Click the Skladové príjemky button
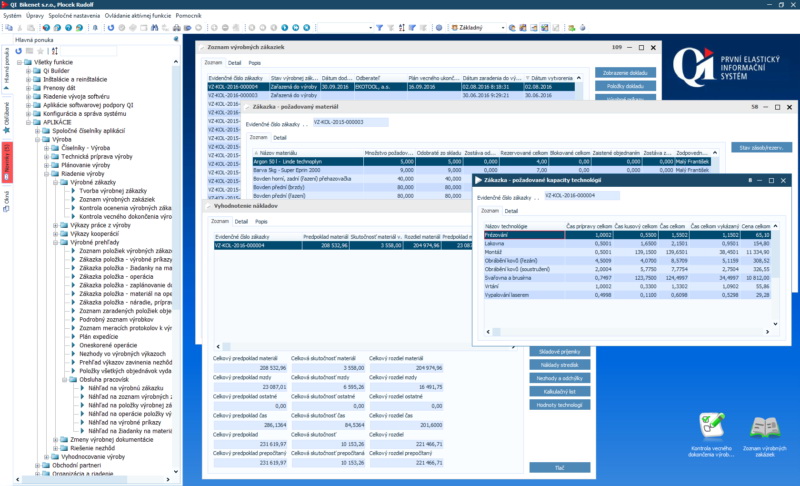Screen dimensions: 800x486 [x=560, y=351]
